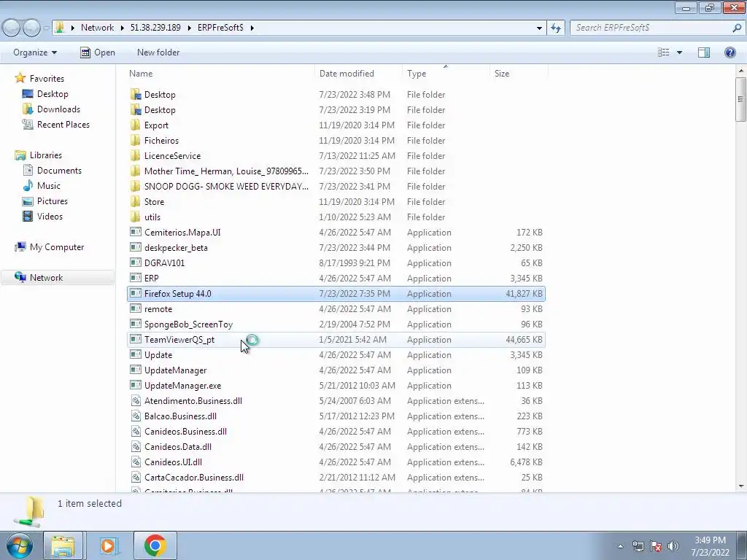Click the Open toolbar button
This screenshot has height=560, width=747.
[98, 52]
